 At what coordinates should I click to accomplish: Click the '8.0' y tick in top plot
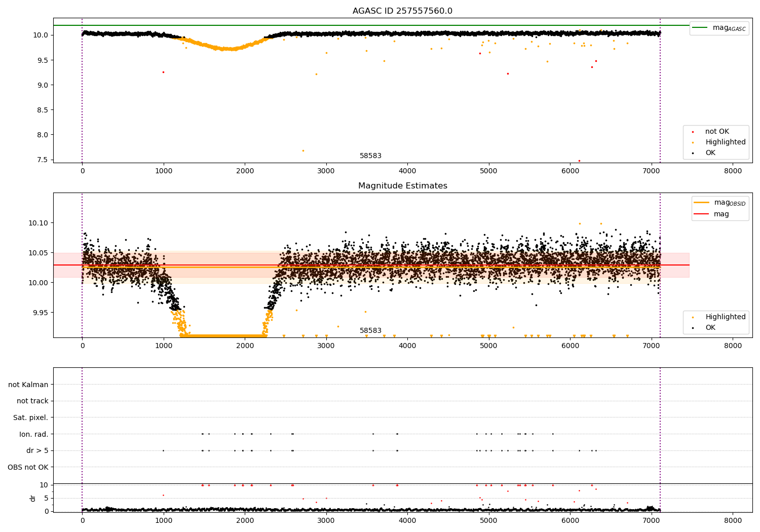click(42, 135)
